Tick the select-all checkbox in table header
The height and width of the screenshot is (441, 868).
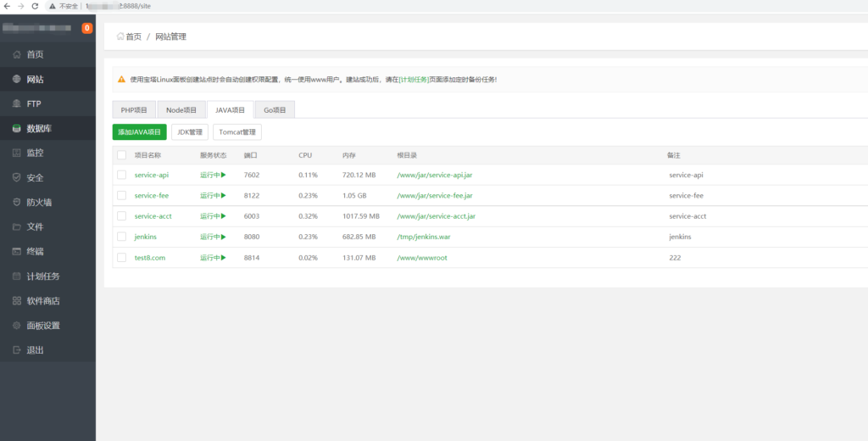122,155
